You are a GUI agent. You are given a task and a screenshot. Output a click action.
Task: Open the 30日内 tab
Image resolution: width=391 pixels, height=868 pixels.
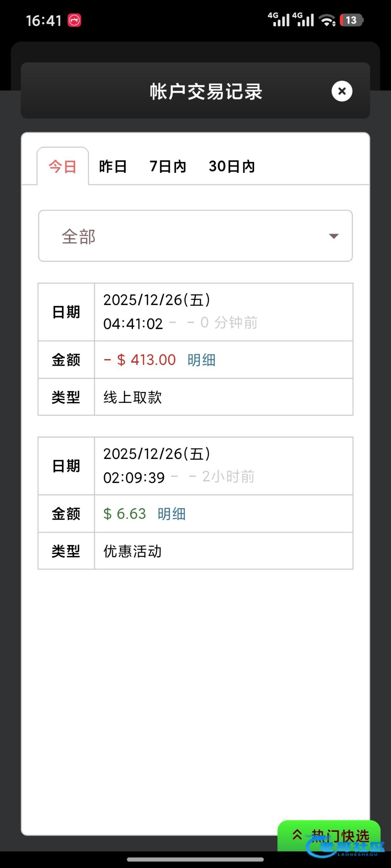232,167
